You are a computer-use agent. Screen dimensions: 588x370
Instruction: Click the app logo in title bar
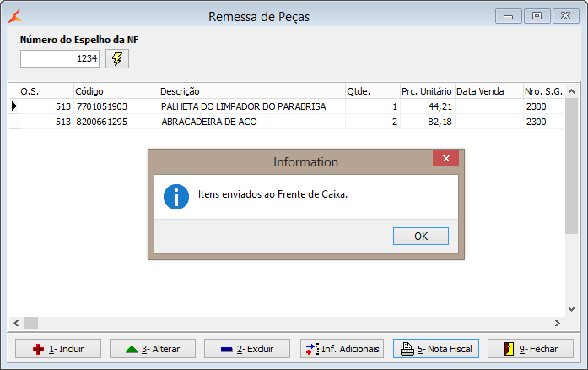pos(15,16)
